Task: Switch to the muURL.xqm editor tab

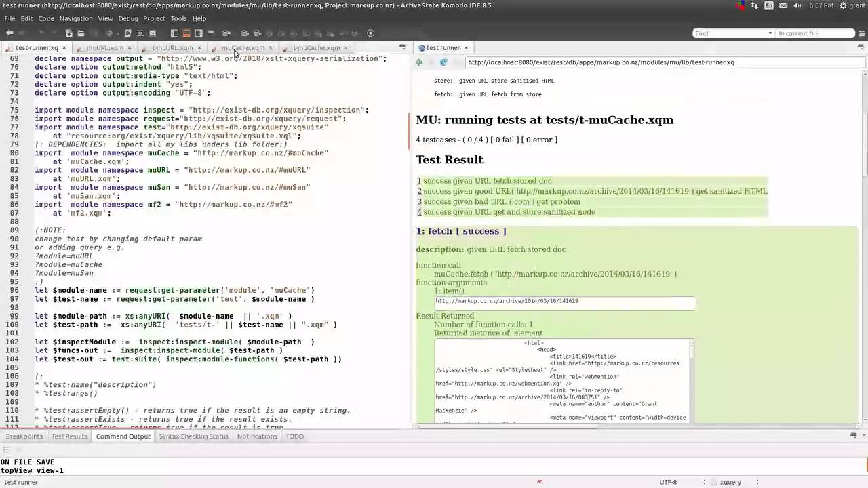Action: tap(104, 48)
